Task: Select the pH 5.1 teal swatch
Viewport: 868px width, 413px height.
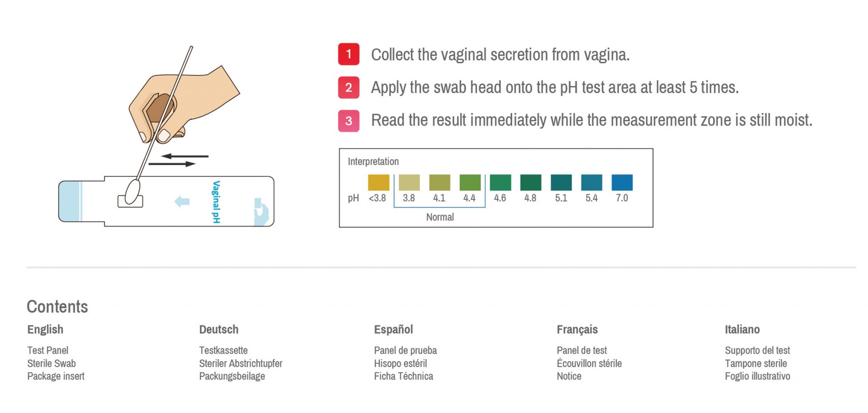Action: click(561, 182)
